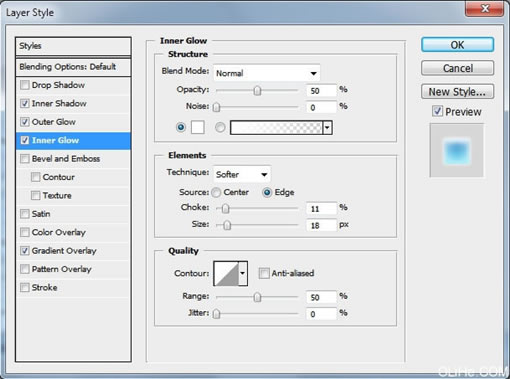This screenshot has width=510, height=379.
Task: Click the OK button
Action: coord(457,45)
